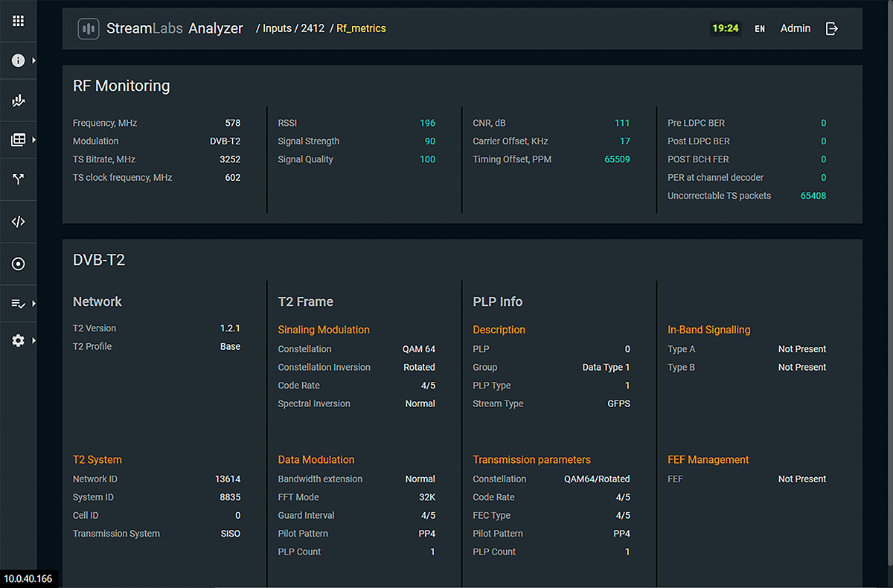Viewport: 893px width, 588px height.
Task: Click the Stream Type value GFPS
Action: pos(619,403)
